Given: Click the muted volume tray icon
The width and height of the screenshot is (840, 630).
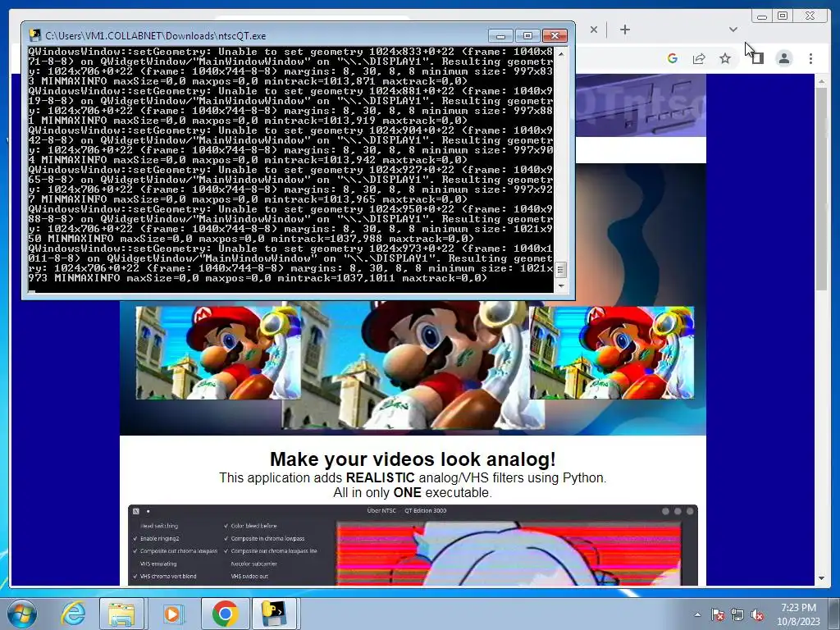Looking at the screenshot, I should click(757, 614).
